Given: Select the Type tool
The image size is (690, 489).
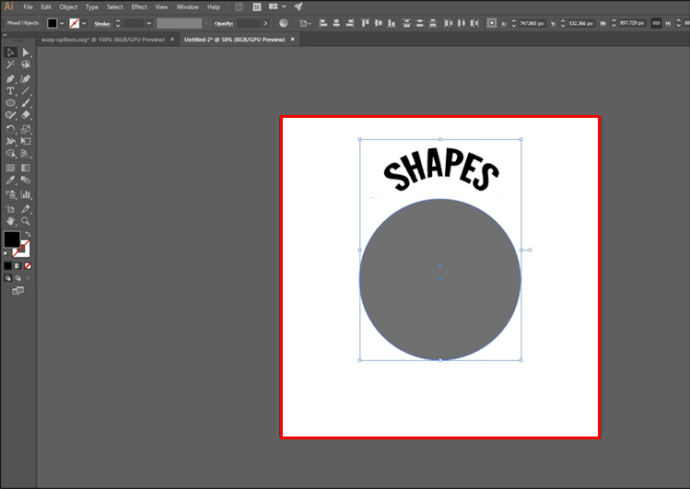Looking at the screenshot, I should [10, 91].
